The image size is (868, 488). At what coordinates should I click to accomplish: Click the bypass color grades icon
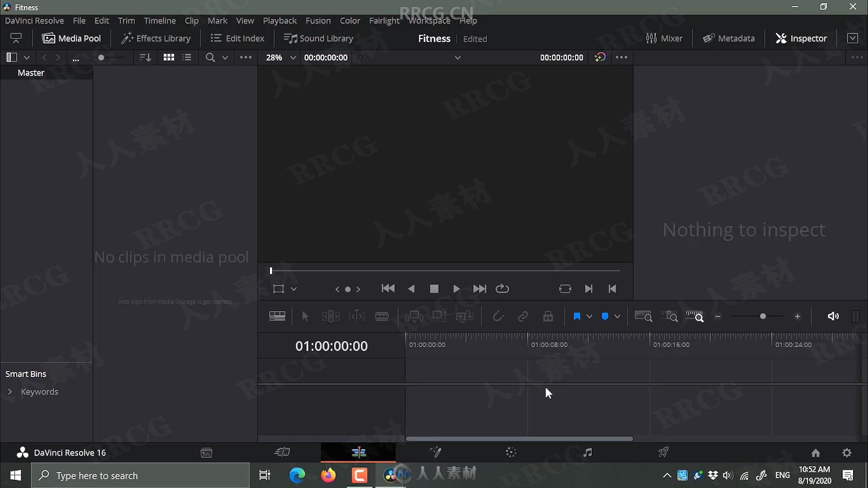600,57
